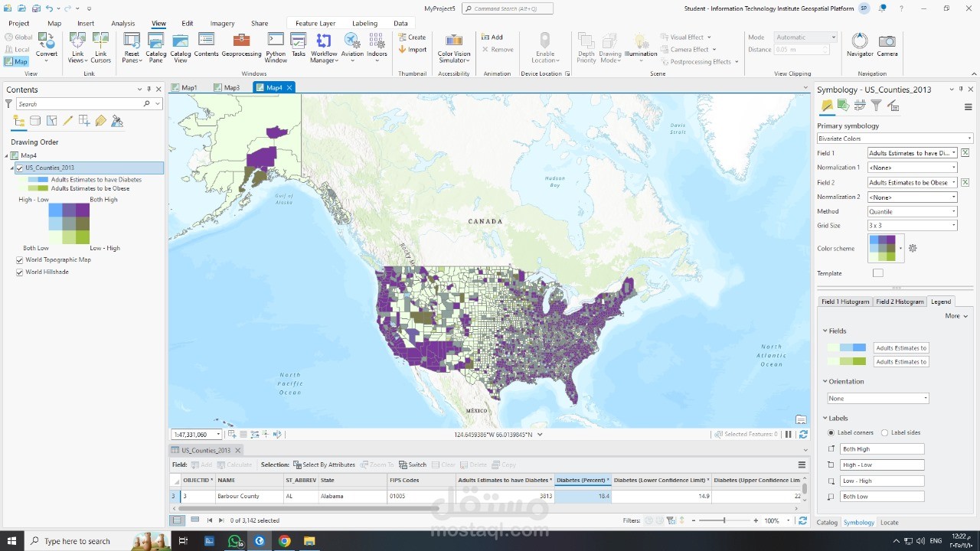Open the Normalization 1 dropdown
Screen dimensions: 980x551
913,168
